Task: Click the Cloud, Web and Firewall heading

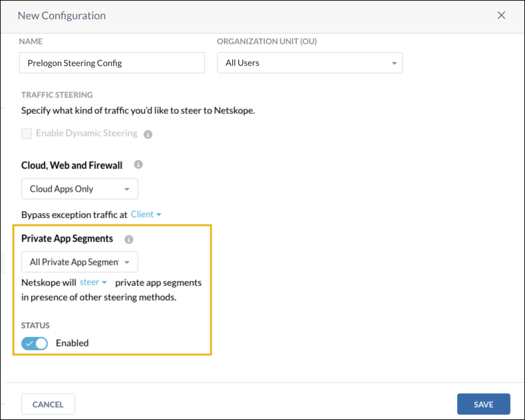Action: (72, 166)
